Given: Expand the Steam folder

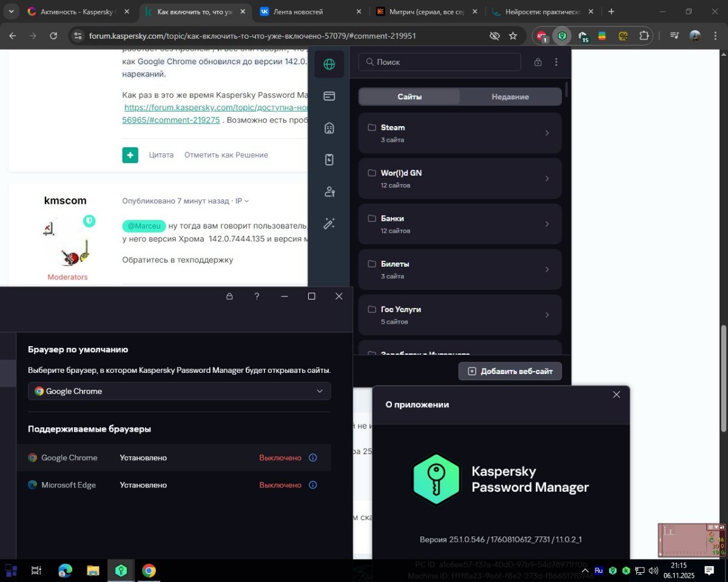Looking at the screenshot, I should [460, 133].
